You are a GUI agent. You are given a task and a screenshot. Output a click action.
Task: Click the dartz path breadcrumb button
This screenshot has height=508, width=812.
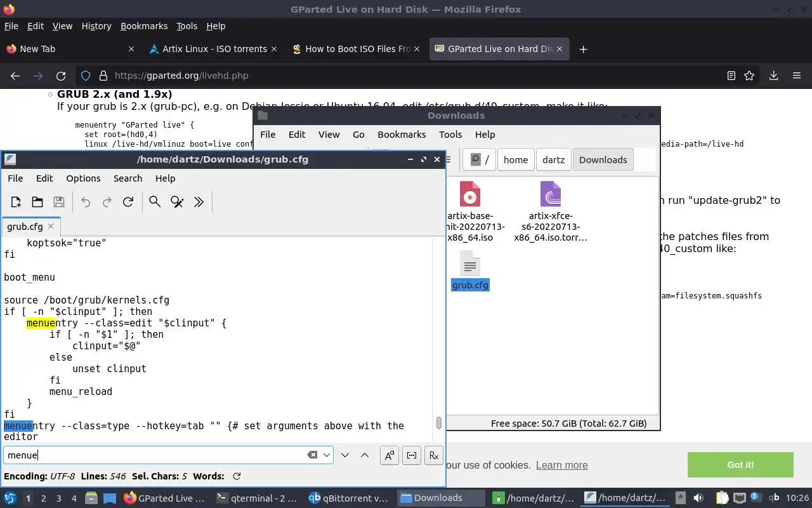point(553,160)
